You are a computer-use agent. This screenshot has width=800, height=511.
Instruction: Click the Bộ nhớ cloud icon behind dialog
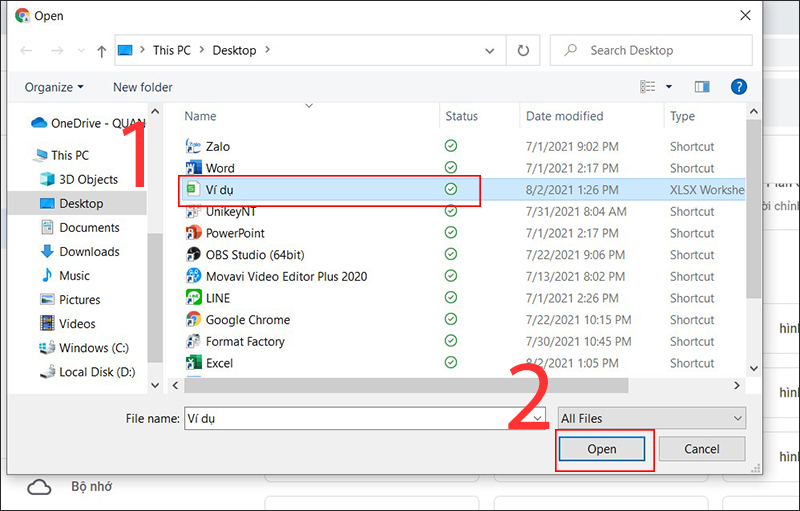coord(39,488)
